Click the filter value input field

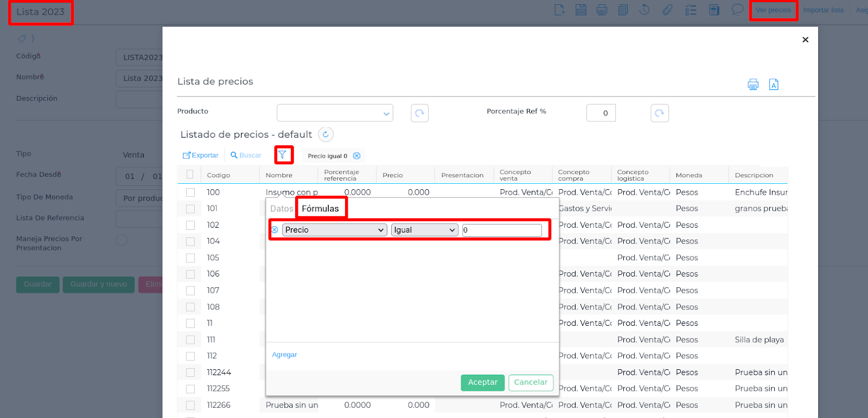tap(502, 230)
